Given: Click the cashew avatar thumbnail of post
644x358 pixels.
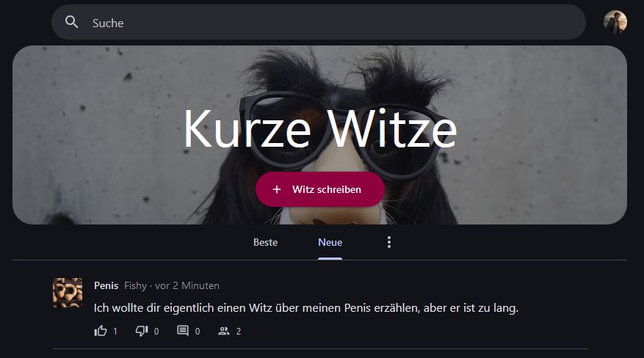Looking at the screenshot, I should point(68,293).
